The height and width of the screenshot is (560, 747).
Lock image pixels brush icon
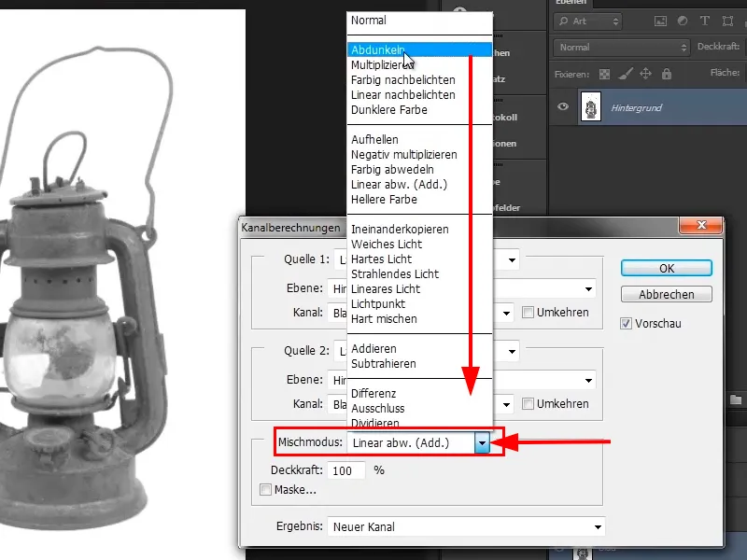[x=626, y=74]
